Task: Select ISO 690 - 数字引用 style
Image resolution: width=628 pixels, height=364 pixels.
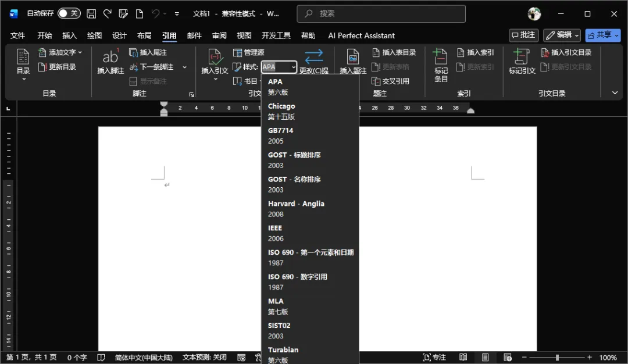Action: 310,282
